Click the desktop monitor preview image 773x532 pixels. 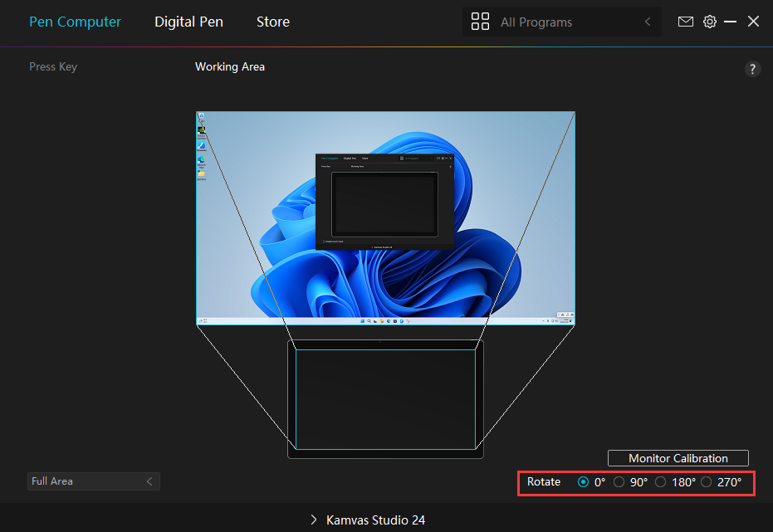point(385,217)
